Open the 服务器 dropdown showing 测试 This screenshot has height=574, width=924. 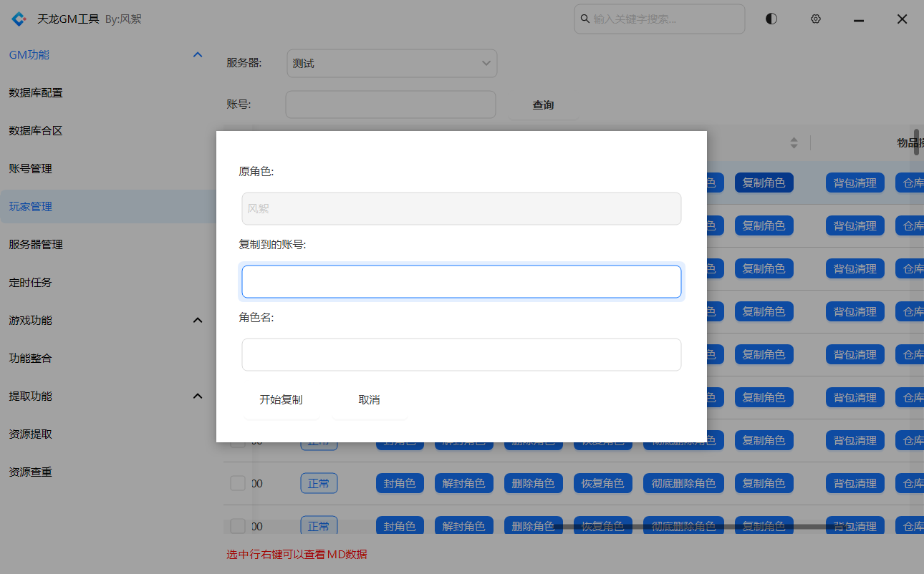[392, 64]
